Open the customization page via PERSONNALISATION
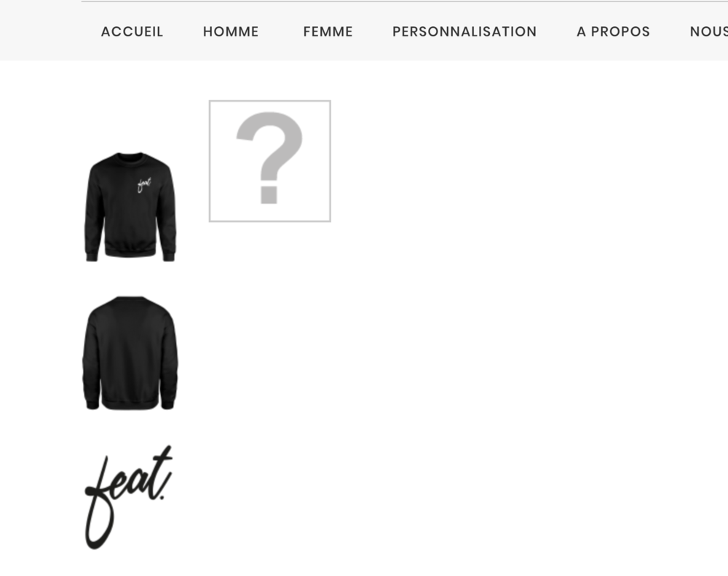Viewport: 728px width, 576px height. tap(464, 31)
